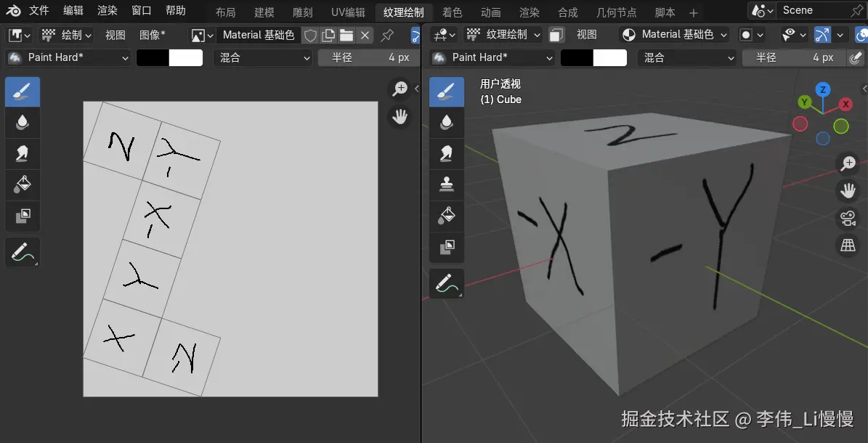Open the 编辑 menu
Viewport: 868px width, 443px height.
pos(73,10)
